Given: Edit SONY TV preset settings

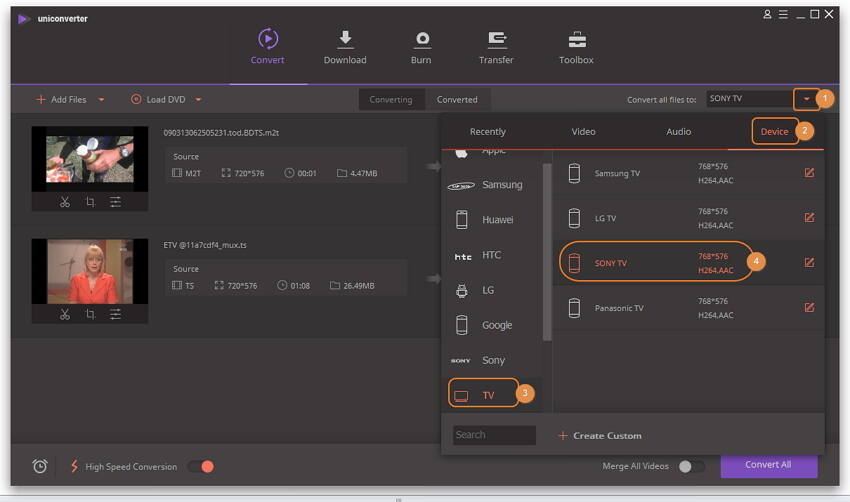Looking at the screenshot, I should tap(809, 263).
